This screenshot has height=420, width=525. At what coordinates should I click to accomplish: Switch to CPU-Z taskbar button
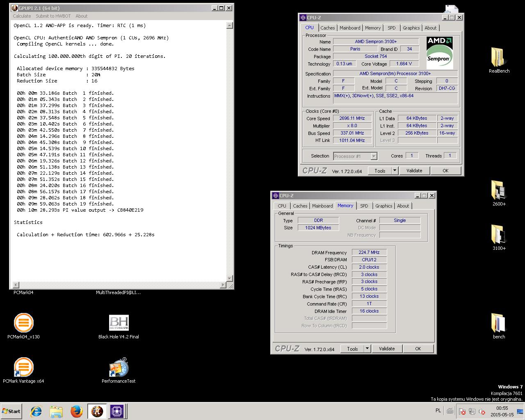click(117, 411)
